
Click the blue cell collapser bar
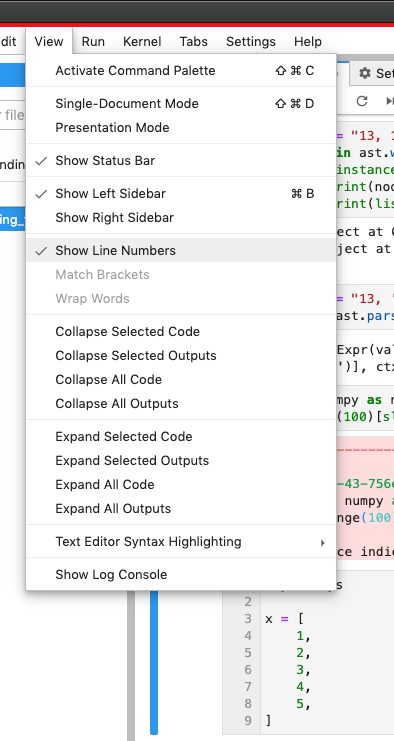154,662
